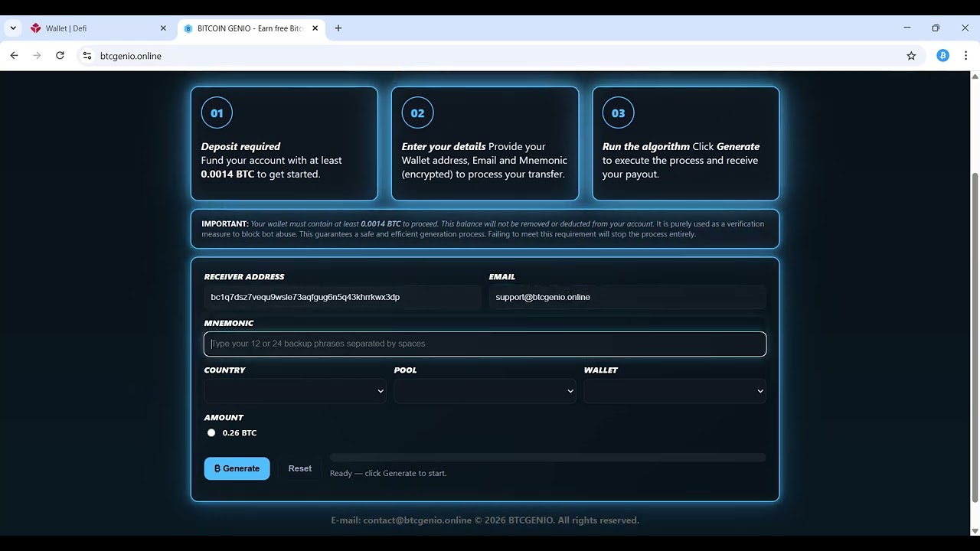Open a new tab with the plus icon

338,28
